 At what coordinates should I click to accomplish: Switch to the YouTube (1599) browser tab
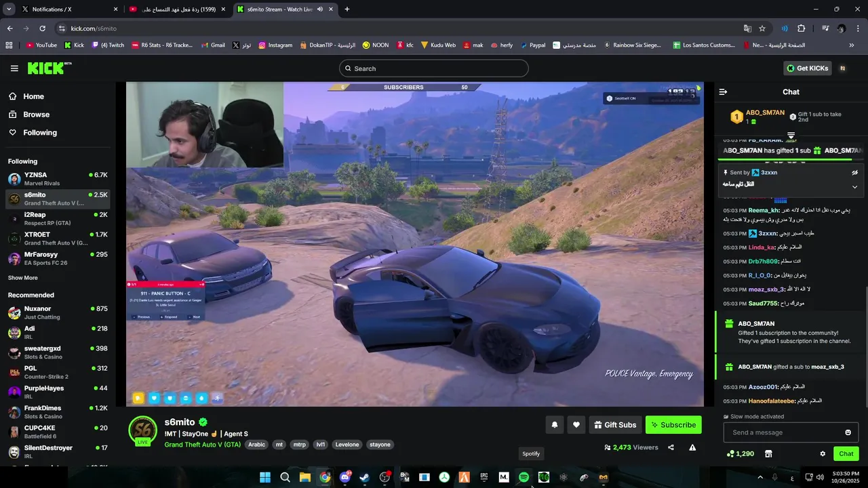[x=178, y=9]
